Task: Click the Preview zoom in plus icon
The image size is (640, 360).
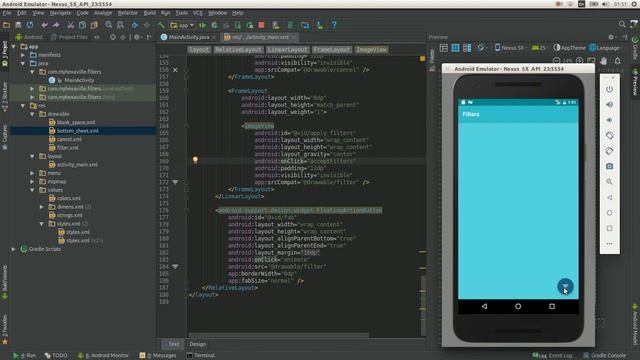Action: click(580, 61)
